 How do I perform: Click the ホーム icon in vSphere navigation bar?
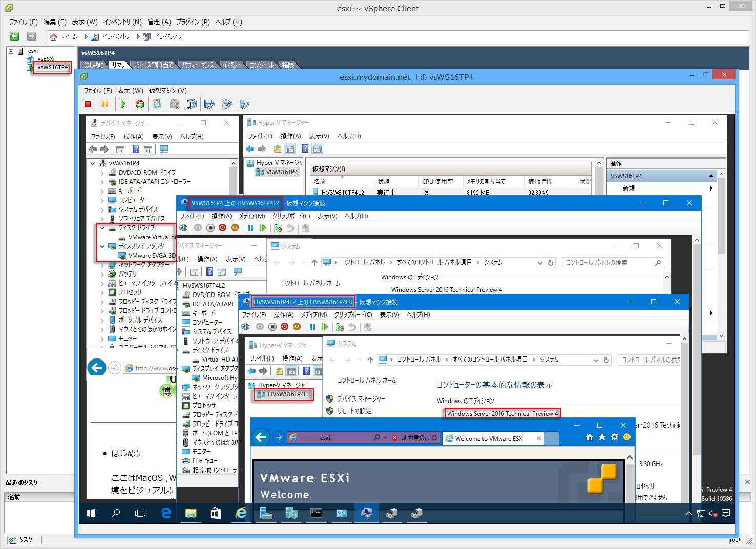coord(53,37)
